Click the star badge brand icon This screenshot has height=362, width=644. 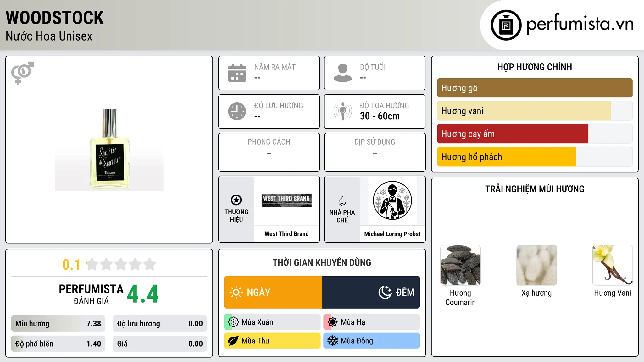point(236,200)
